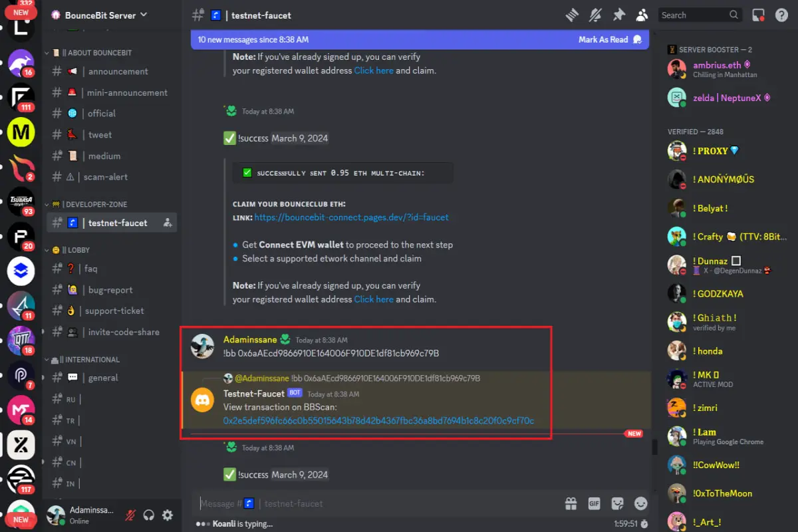Open the GIF picker button
Image resolution: width=798 pixels, height=532 pixels.
tap(594, 503)
